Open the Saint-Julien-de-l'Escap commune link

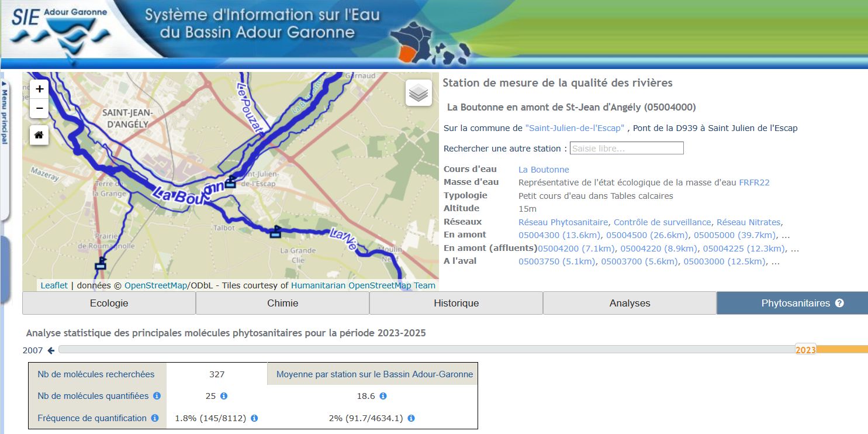point(575,128)
